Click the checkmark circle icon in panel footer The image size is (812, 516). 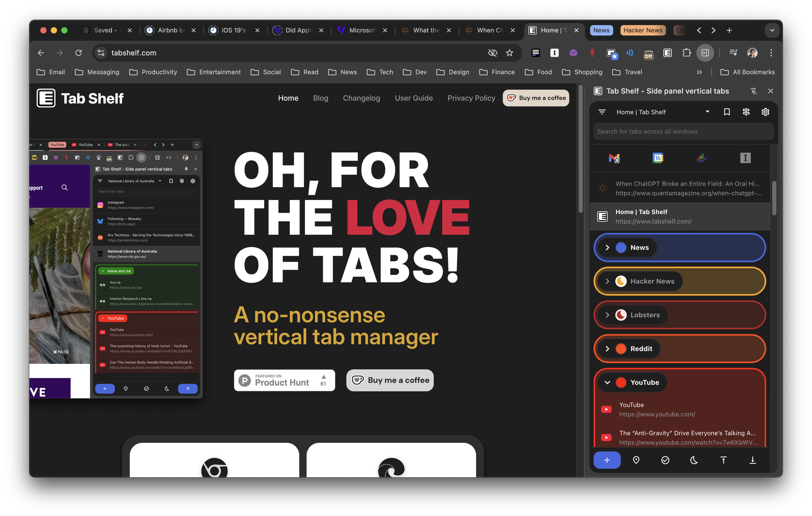click(665, 460)
